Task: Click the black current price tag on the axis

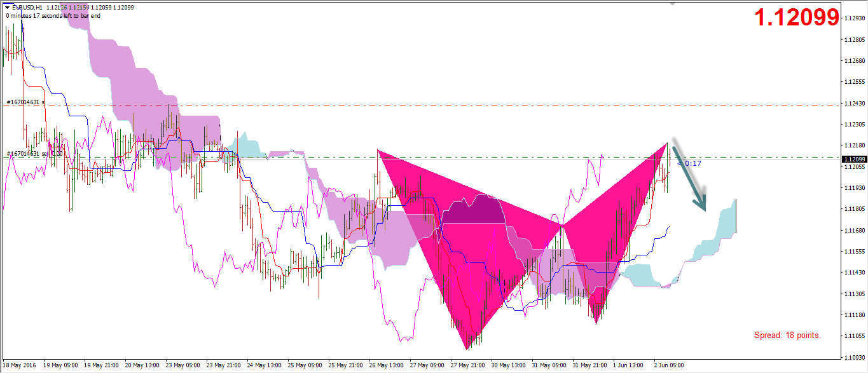Action: point(853,159)
